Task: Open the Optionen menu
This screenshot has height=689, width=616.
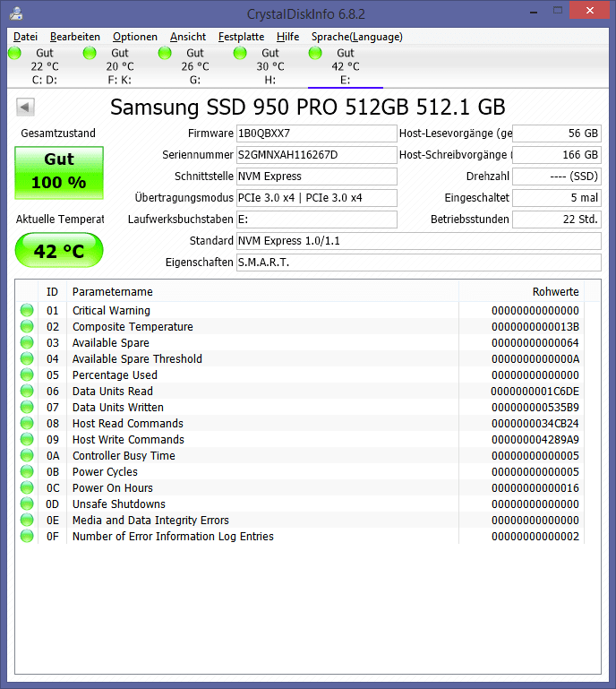Action: coord(135,37)
